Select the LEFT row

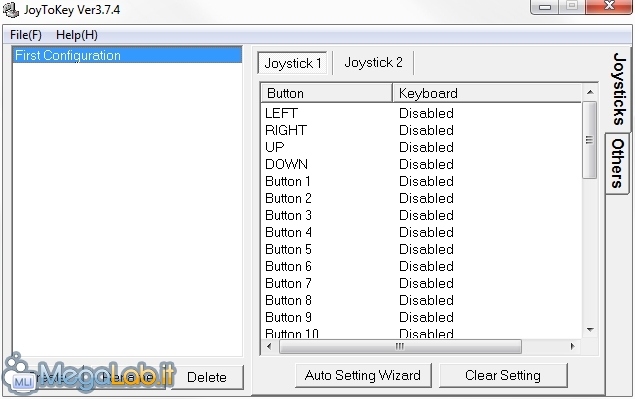coord(421,113)
